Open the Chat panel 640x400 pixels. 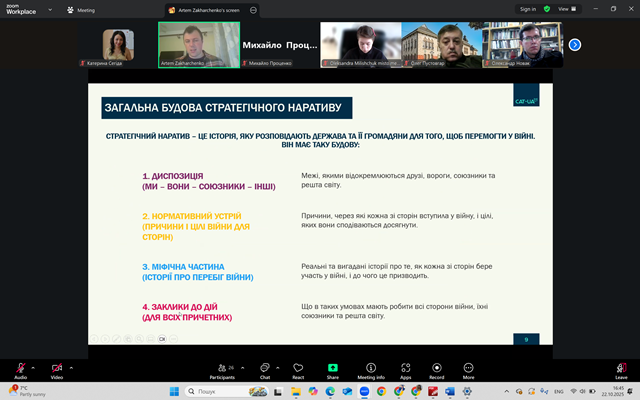(265, 368)
